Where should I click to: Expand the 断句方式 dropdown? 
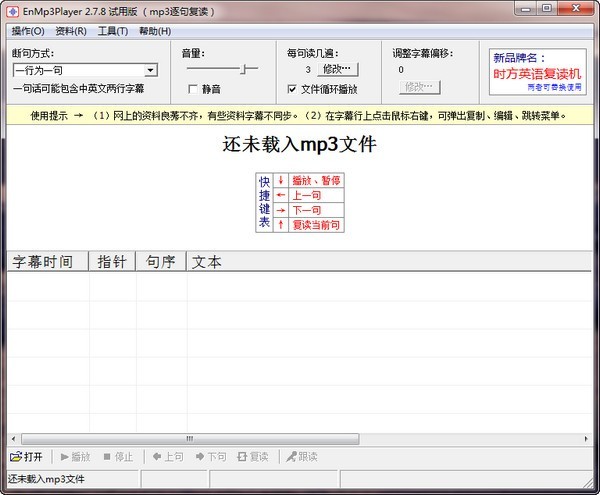click(x=151, y=70)
